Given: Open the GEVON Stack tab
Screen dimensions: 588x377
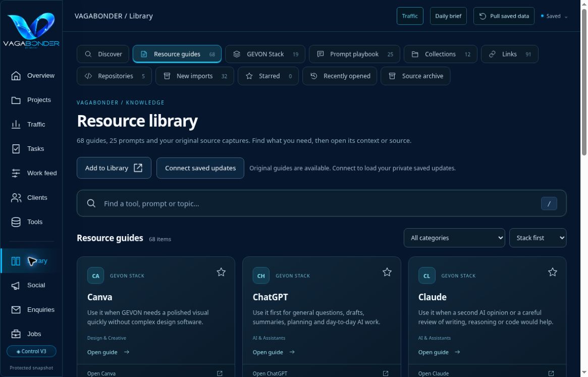Looking at the screenshot, I should point(265,54).
